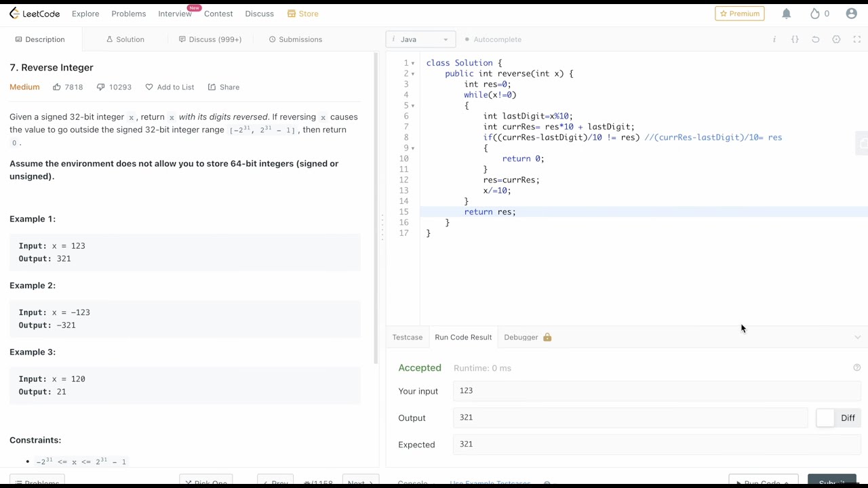Enter fullscreen editor mode

(x=856, y=39)
